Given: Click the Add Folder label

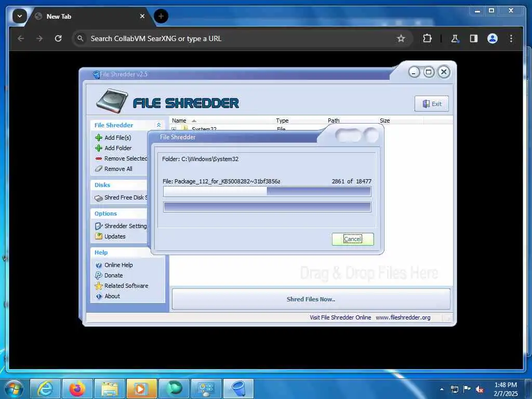Looking at the screenshot, I should (x=118, y=148).
